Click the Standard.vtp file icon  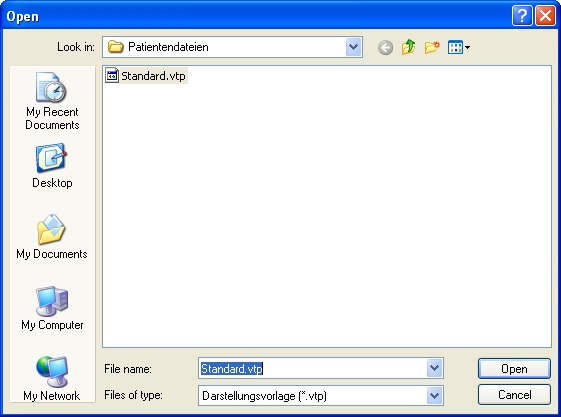tap(112, 75)
